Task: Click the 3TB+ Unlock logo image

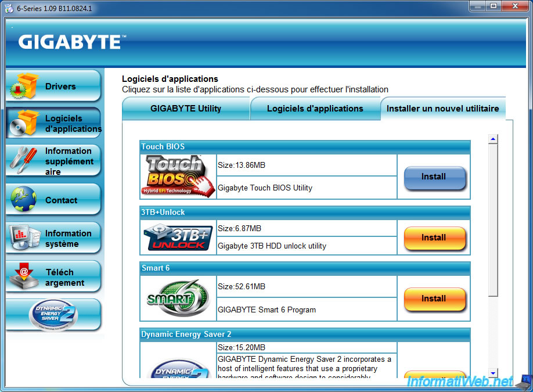Action: coord(178,238)
